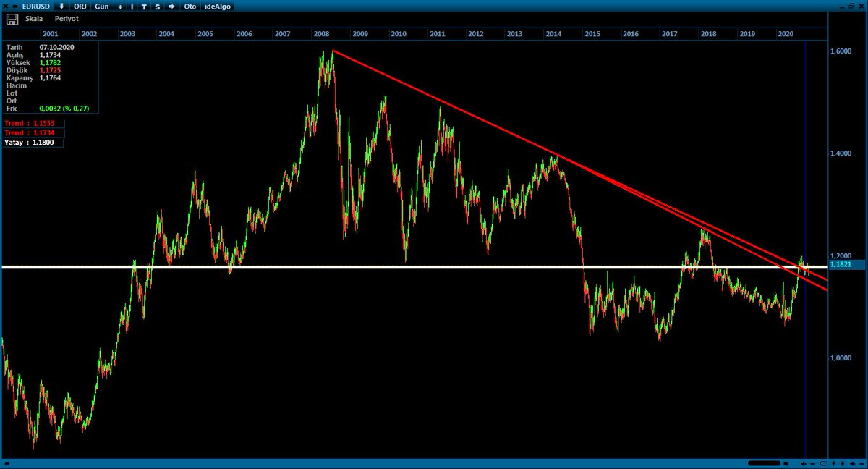Click the right arrow in the top toolbar
This screenshot has height=469, width=868.
(x=171, y=7)
